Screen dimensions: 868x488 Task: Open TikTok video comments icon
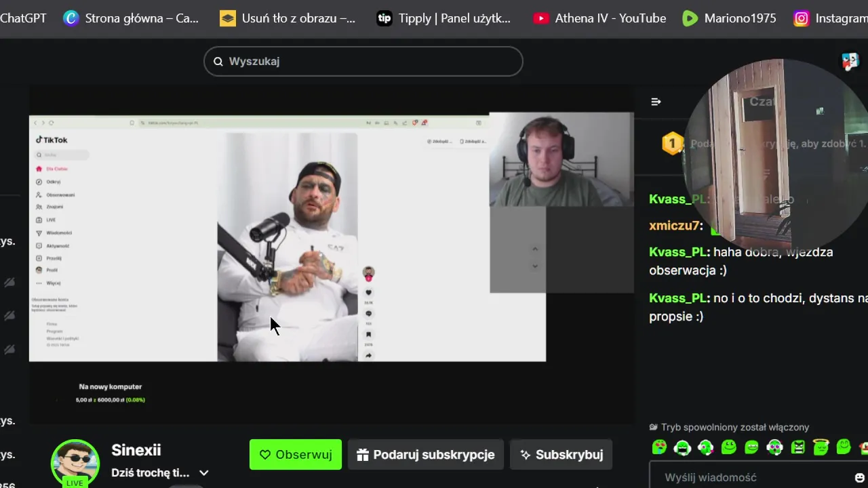(x=368, y=314)
